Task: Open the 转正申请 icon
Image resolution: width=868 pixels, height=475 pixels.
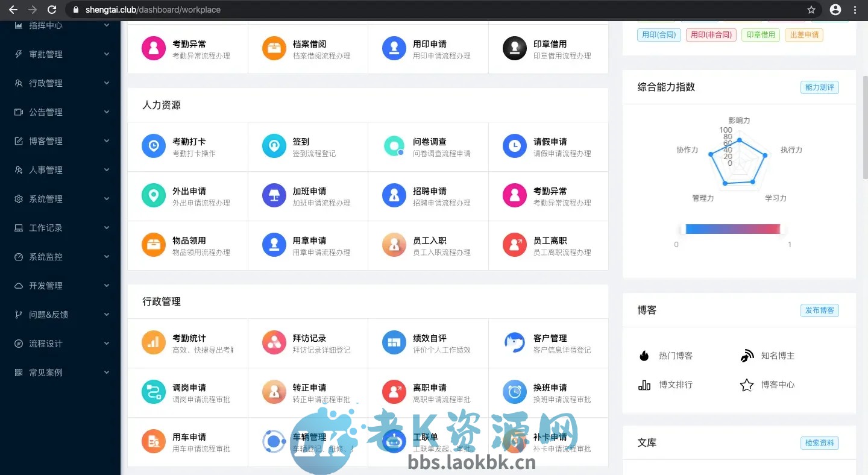Action: pyautogui.click(x=274, y=392)
